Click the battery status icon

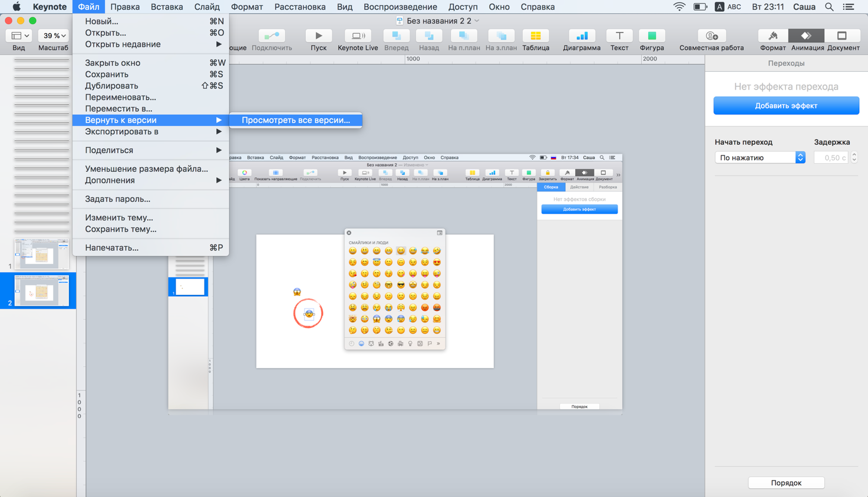[700, 7]
